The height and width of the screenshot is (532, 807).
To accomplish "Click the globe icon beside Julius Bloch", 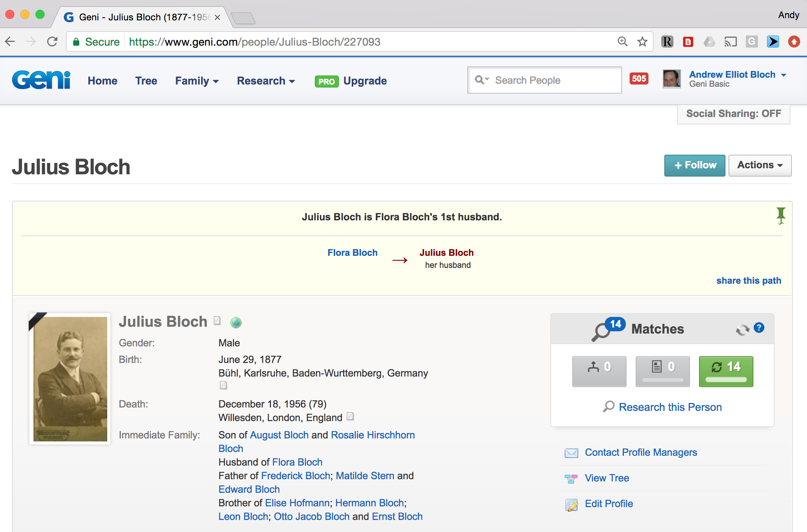I will [236, 323].
